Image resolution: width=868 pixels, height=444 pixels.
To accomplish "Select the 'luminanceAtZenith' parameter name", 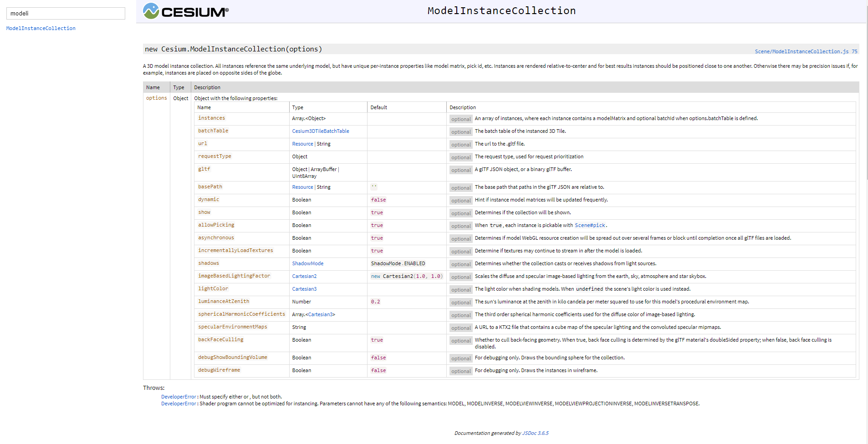I will [x=224, y=301].
